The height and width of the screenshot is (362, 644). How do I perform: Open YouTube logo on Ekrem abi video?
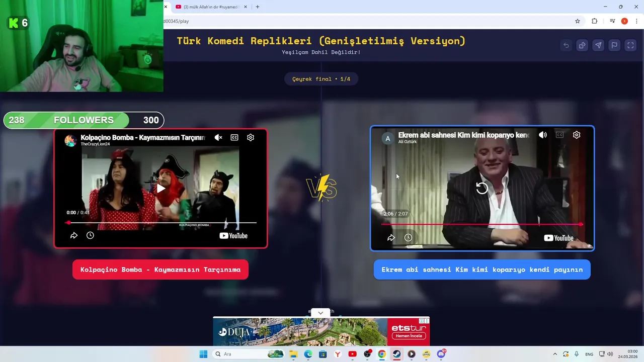click(558, 238)
